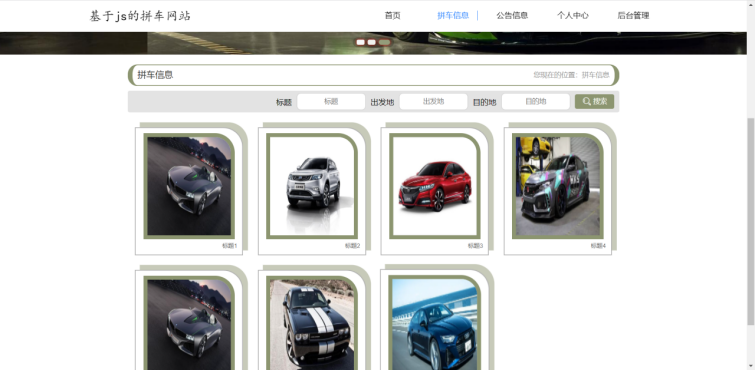The height and width of the screenshot is (371, 755).
Task: Select the third carousel indicator dot
Action: (x=384, y=42)
